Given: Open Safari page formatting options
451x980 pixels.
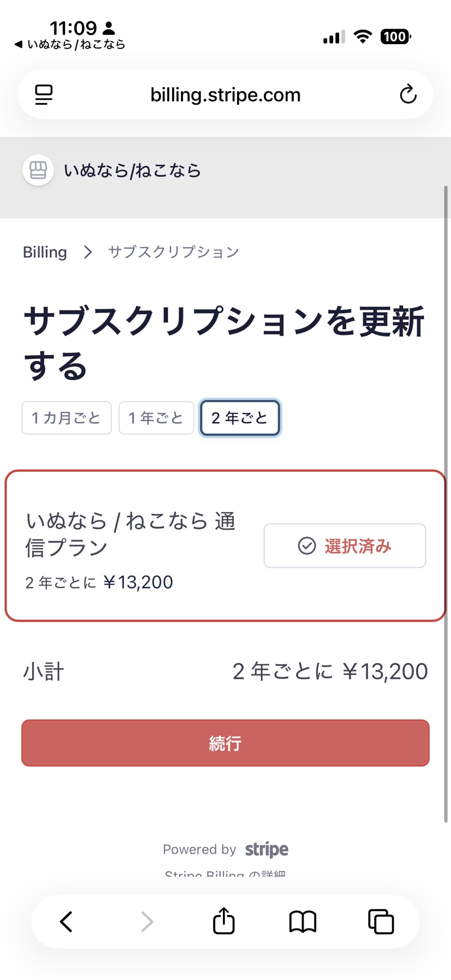Looking at the screenshot, I should click(x=44, y=94).
